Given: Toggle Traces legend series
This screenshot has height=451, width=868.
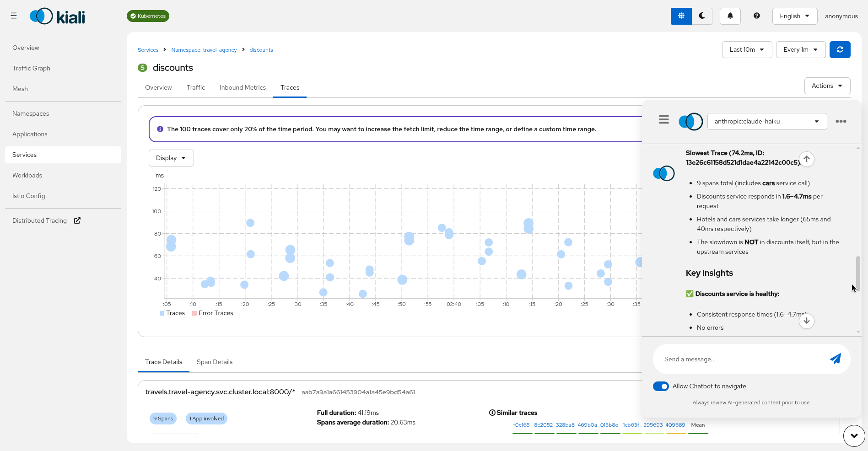Looking at the screenshot, I should pyautogui.click(x=172, y=313).
